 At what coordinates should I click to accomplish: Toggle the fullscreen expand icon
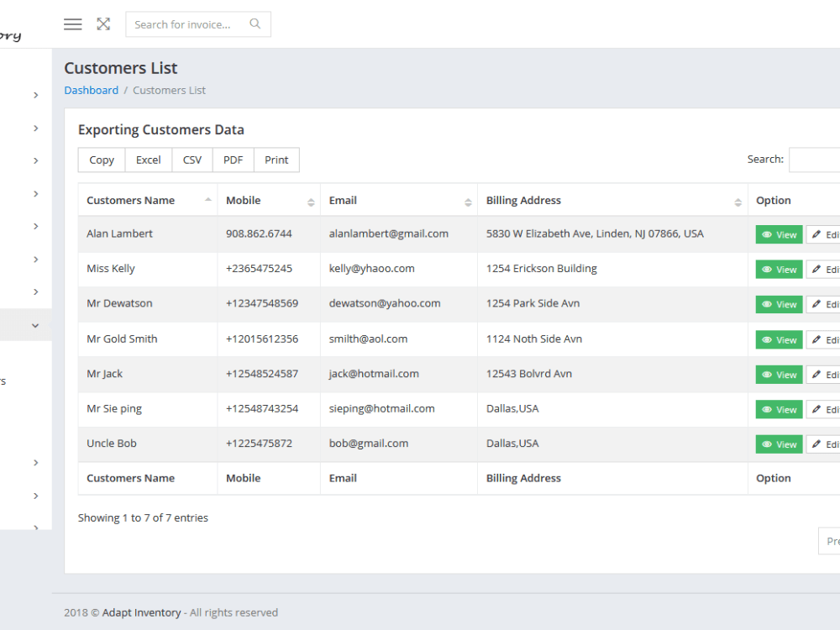coord(103,24)
